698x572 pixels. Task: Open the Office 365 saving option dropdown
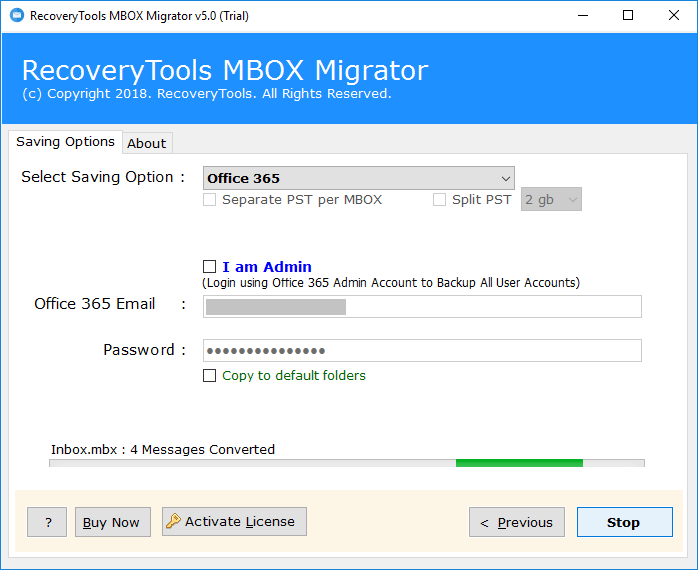(x=358, y=178)
